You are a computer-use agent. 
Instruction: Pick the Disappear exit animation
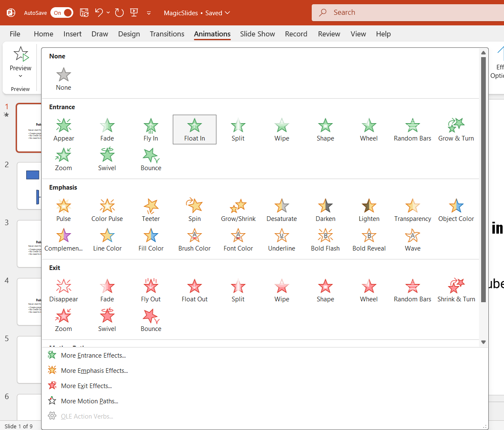pyautogui.click(x=64, y=291)
